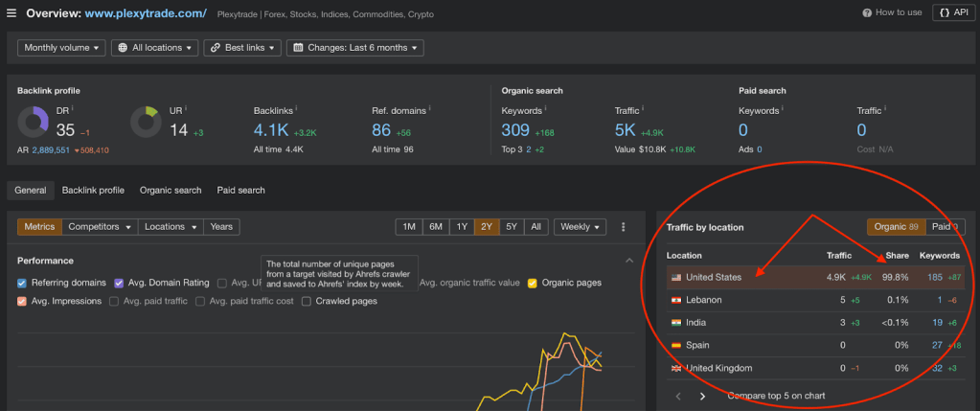
Task: Click the United States flag icon
Action: coord(675,277)
